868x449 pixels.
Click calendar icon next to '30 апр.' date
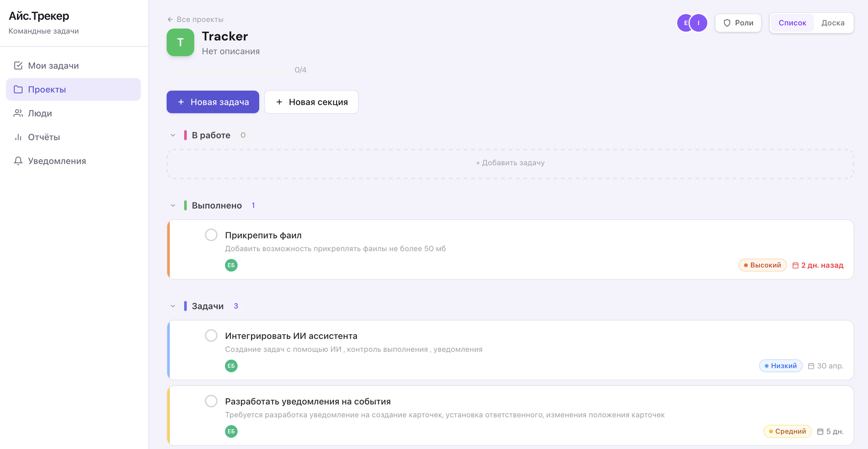811,366
